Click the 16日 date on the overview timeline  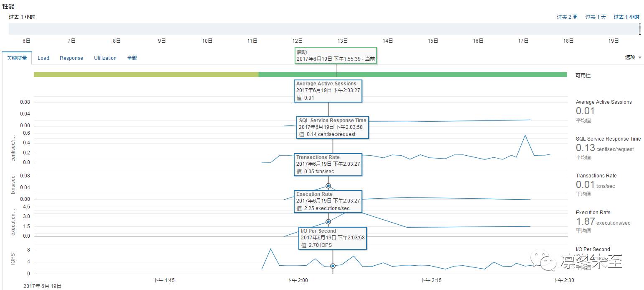pyautogui.click(x=478, y=41)
